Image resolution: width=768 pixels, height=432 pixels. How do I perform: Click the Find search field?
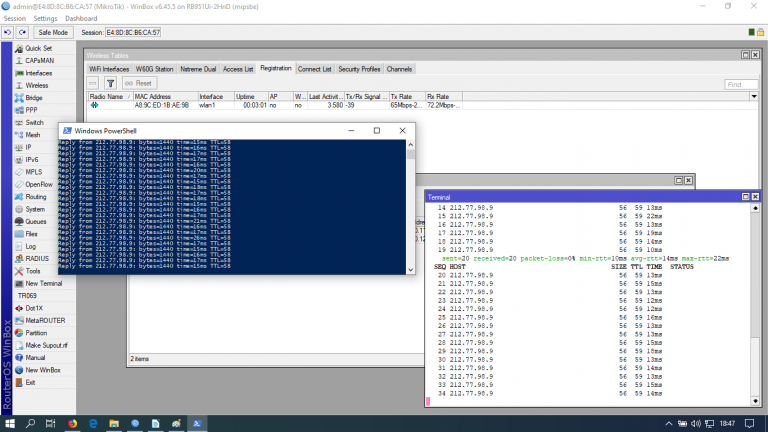pos(740,84)
